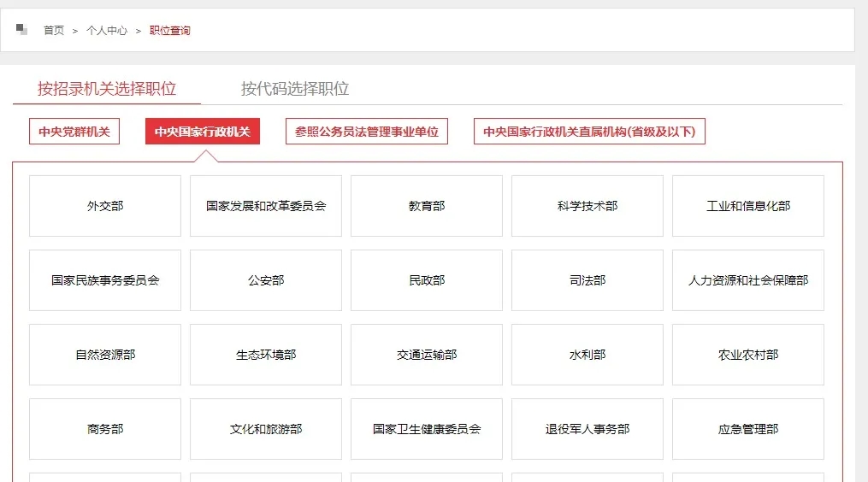Open 人力资源和社会保障部 card
Screen dimensions: 868x482
coord(748,280)
